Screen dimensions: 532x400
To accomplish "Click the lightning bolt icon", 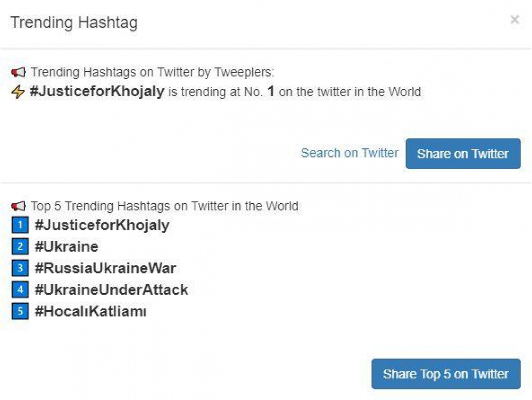I will 18,92.
